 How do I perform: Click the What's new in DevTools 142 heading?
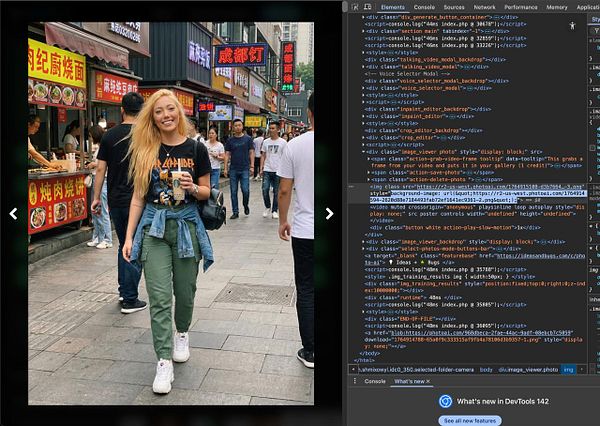point(502,402)
